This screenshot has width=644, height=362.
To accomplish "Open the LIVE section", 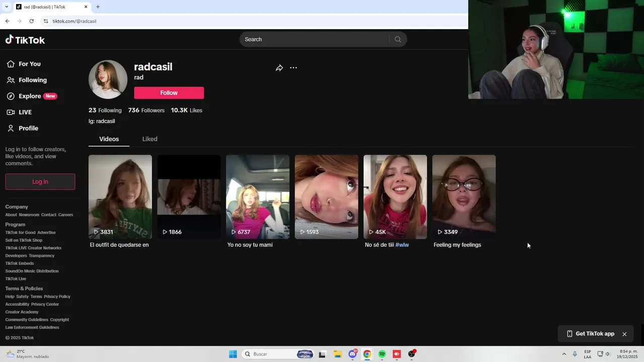I will tap(19, 112).
